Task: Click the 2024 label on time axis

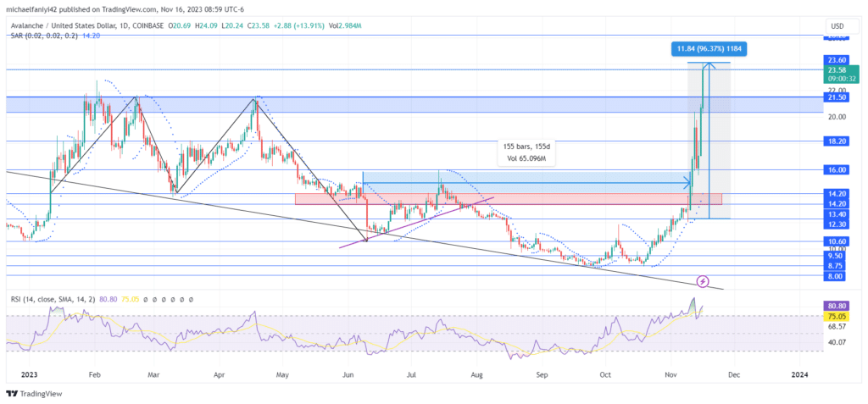Action: coord(798,374)
